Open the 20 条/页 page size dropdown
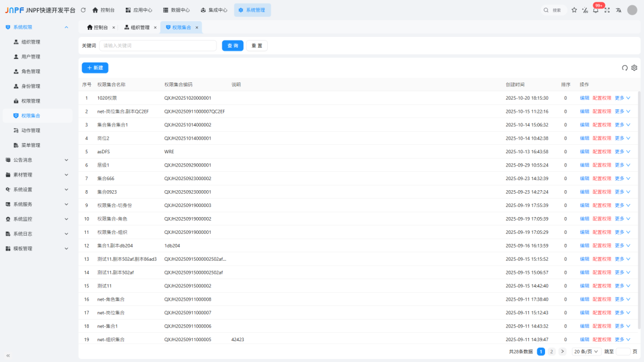This screenshot has height=362, width=644. pos(588,351)
